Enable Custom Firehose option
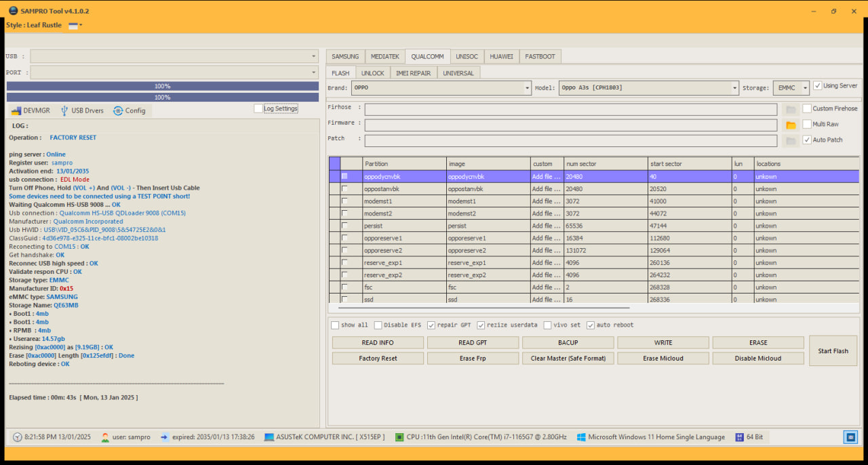 tap(807, 108)
